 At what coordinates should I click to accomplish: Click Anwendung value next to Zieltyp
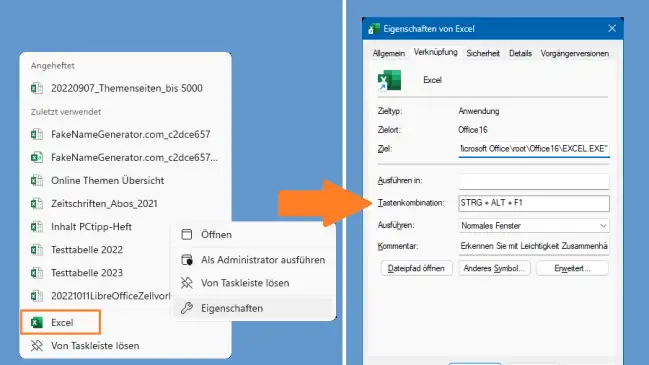pos(479,111)
